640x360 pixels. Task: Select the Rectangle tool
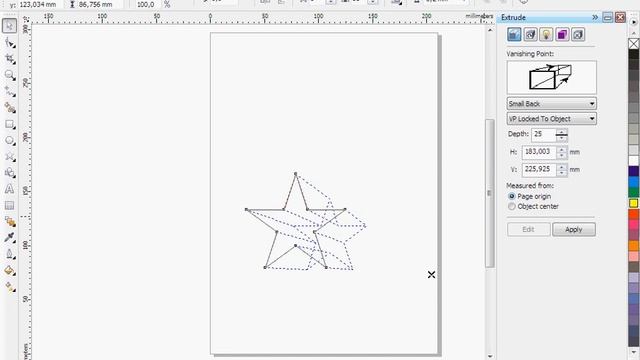(x=9, y=124)
